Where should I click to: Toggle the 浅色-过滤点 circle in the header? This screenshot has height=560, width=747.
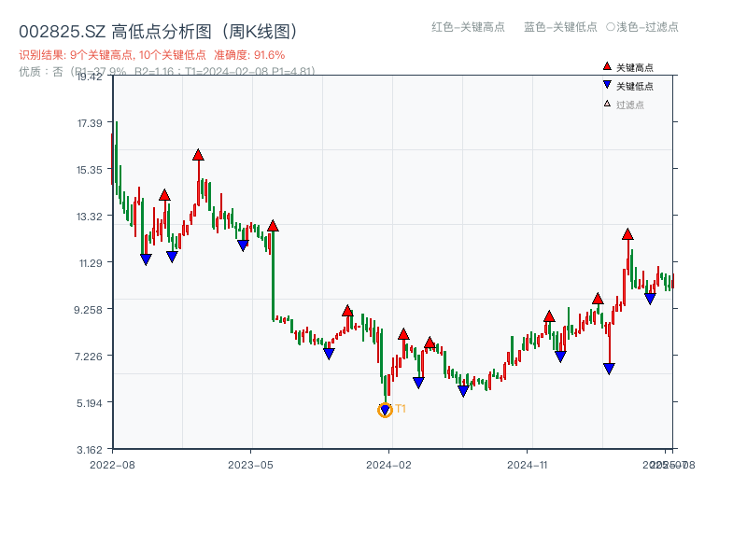[610, 27]
